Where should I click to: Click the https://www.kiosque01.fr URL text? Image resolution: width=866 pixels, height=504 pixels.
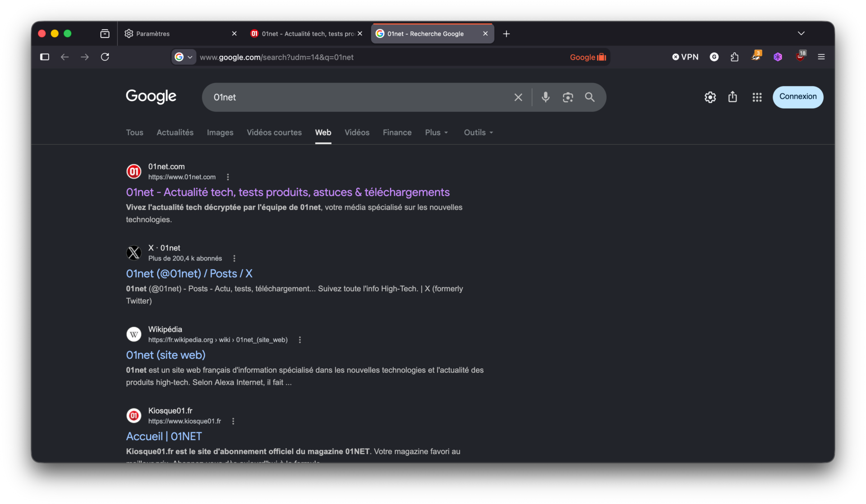(184, 421)
